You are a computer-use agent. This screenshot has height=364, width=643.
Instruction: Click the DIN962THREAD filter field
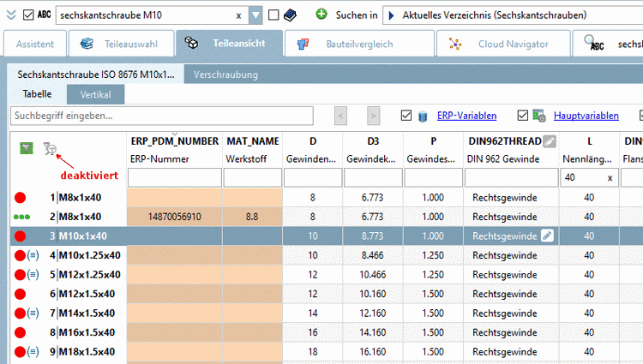click(x=511, y=177)
